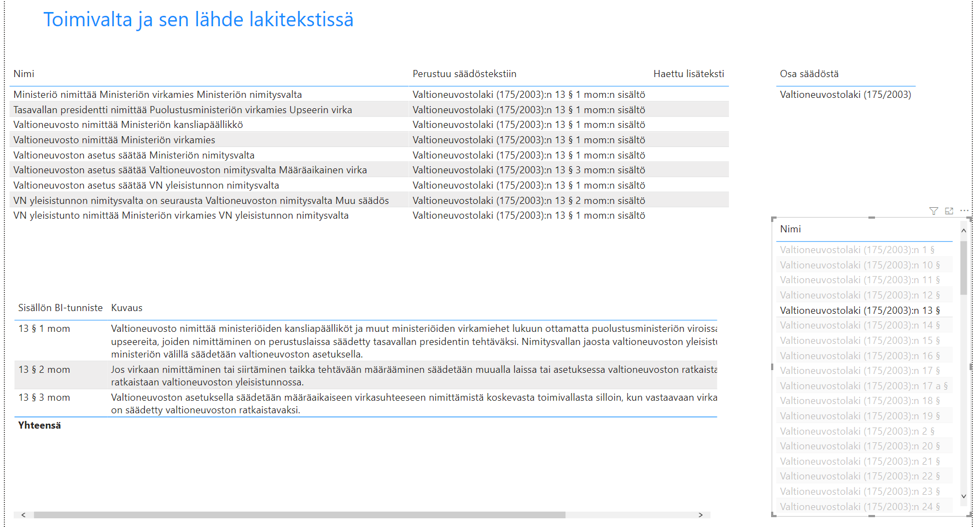Select Valtioneuvostolaki (175/2003):n 1 § in list
980x527 pixels.
pyautogui.click(x=857, y=250)
